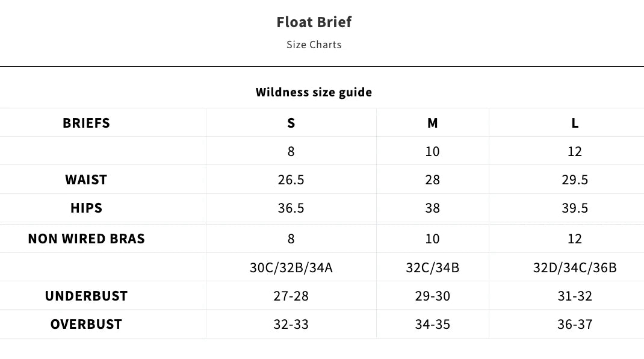The width and height of the screenshot is (644, 359).
Task: Click the UNDERBUST row label
Action: click(x=86, y=296)
